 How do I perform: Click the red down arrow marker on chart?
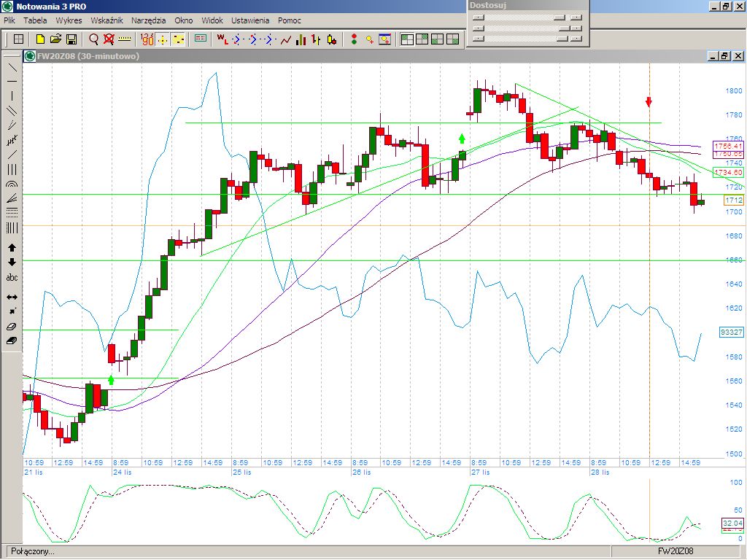click(x=649, y=101)
